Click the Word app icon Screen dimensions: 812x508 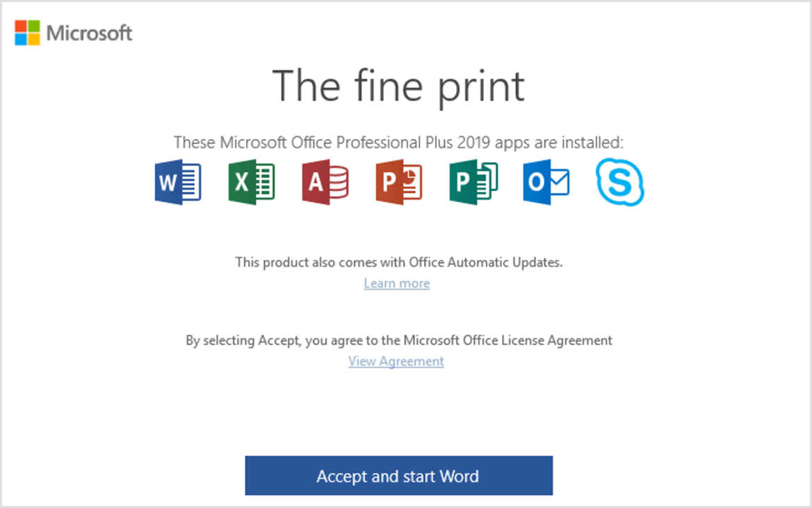178,182
